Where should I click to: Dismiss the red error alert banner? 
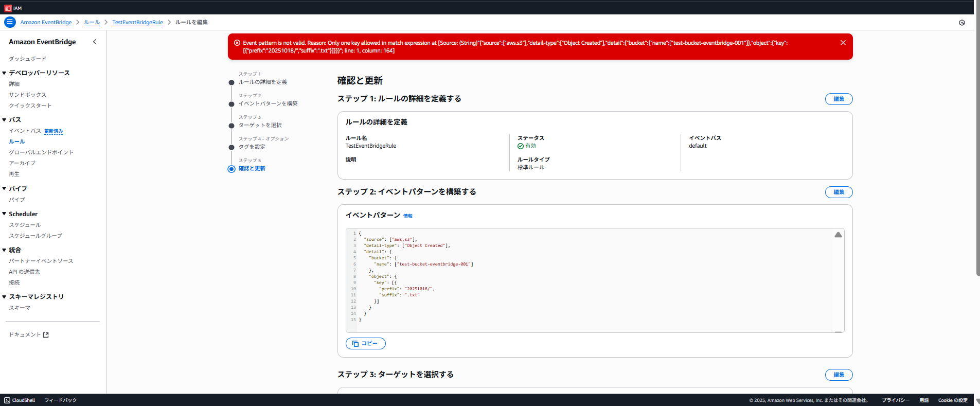[x=843, y=43]
